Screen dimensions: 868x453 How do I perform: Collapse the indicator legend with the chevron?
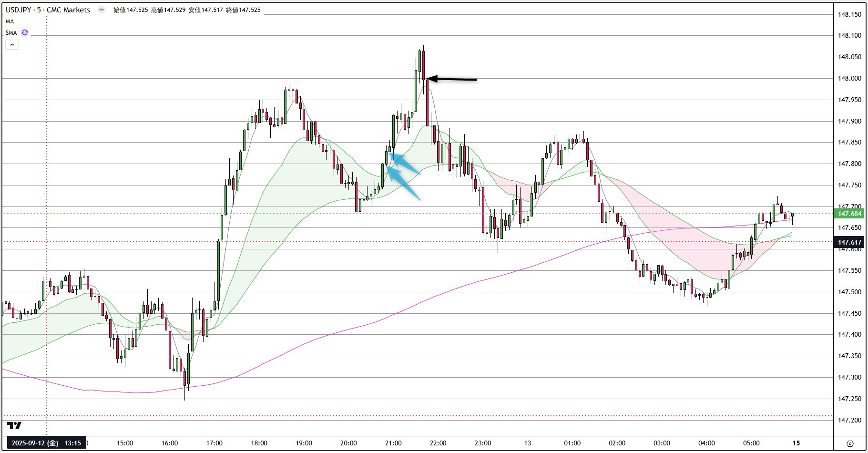tap(12, 44)
